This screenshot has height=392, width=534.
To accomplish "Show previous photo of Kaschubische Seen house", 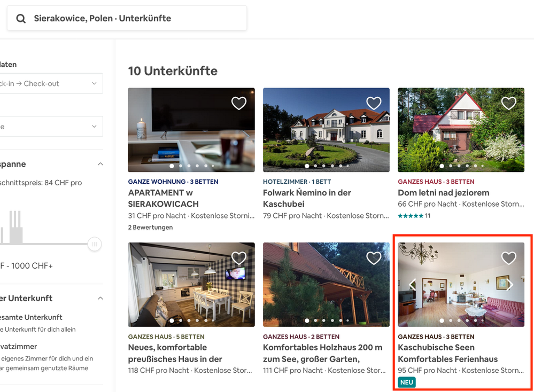I will point(412,285).
